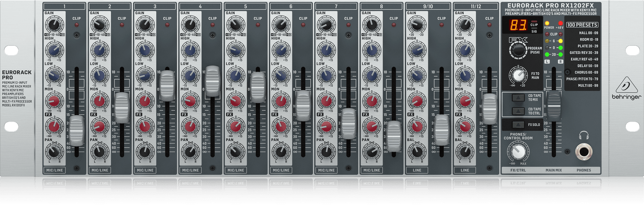
Task: Click the channel 1 MIC/LINE label
Action: pos(54,170)
